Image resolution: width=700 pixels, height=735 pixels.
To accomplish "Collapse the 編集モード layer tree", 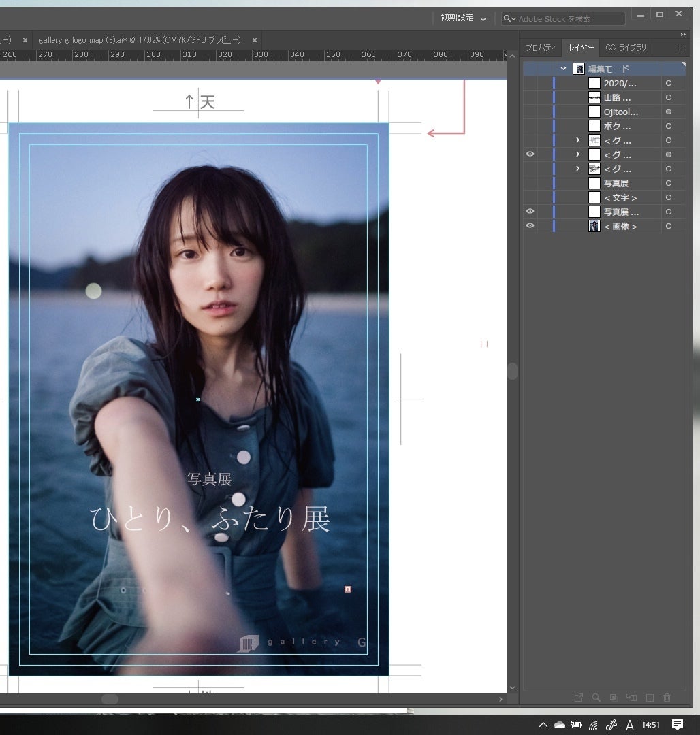I will coord(563,69).
